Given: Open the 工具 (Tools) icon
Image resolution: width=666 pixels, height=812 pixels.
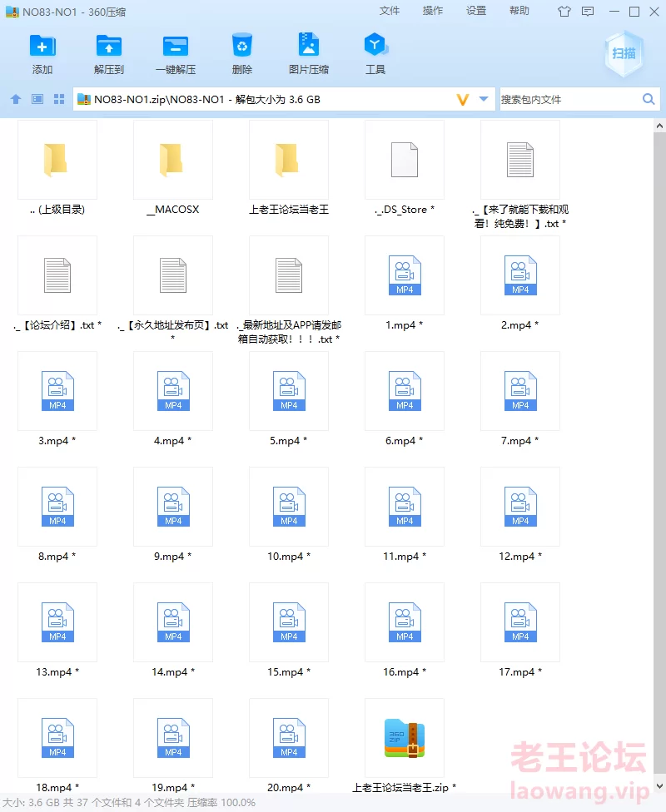Looking at the screenshot, I should click(375, 45).
